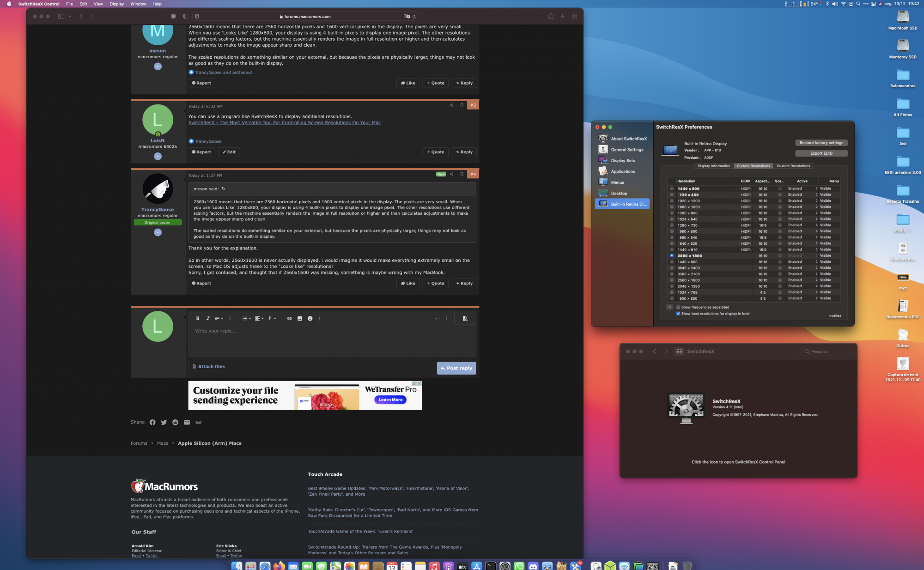Enable Show frequencies separated checkbox
The image size is (924, 570).
click(x=678, y=307)
